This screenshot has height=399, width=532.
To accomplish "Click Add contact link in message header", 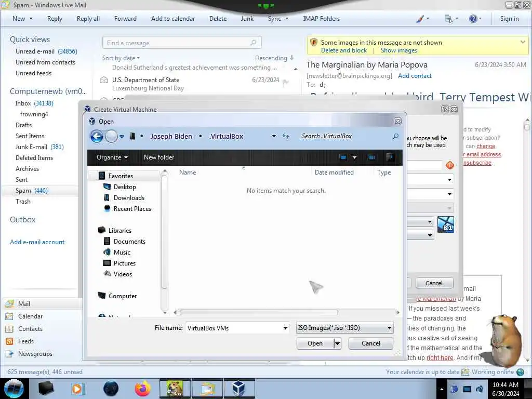I will tap(415, 76).
